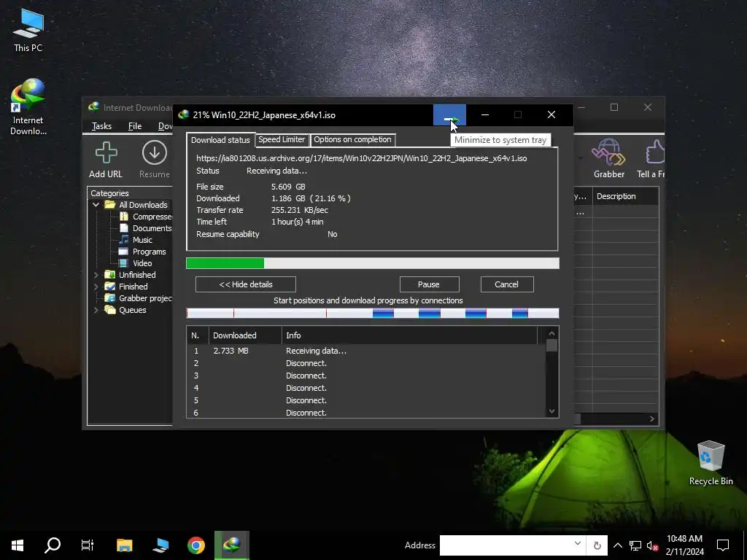Open Google Chrome from taskbar

tap(196, 545)
